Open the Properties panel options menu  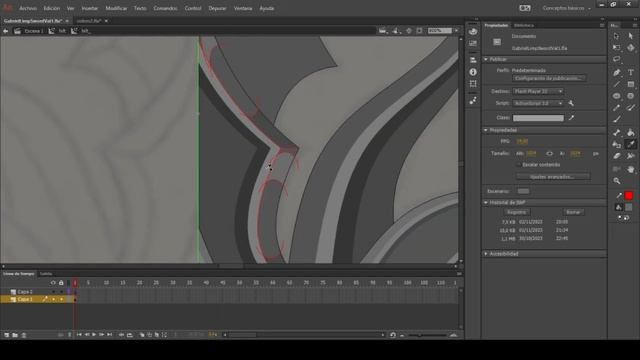click(x=602, y=25)
